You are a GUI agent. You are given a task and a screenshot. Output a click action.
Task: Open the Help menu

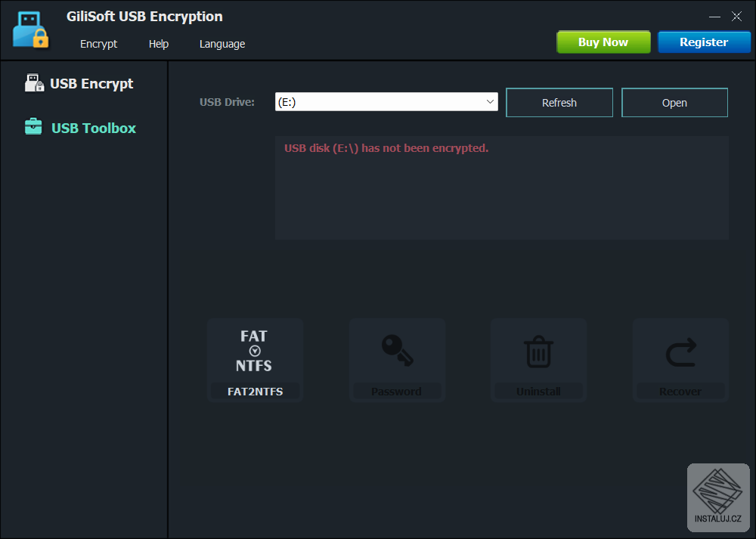coord(159,44)
